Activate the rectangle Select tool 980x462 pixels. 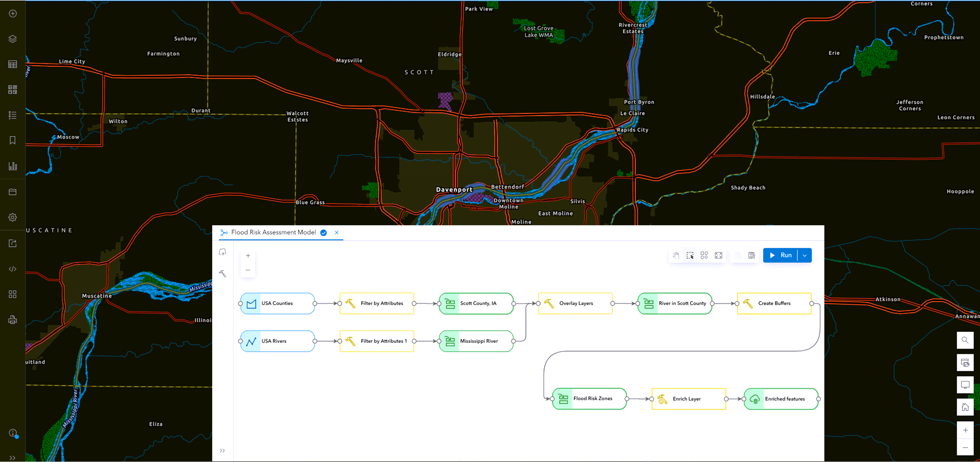click(690, 256)
